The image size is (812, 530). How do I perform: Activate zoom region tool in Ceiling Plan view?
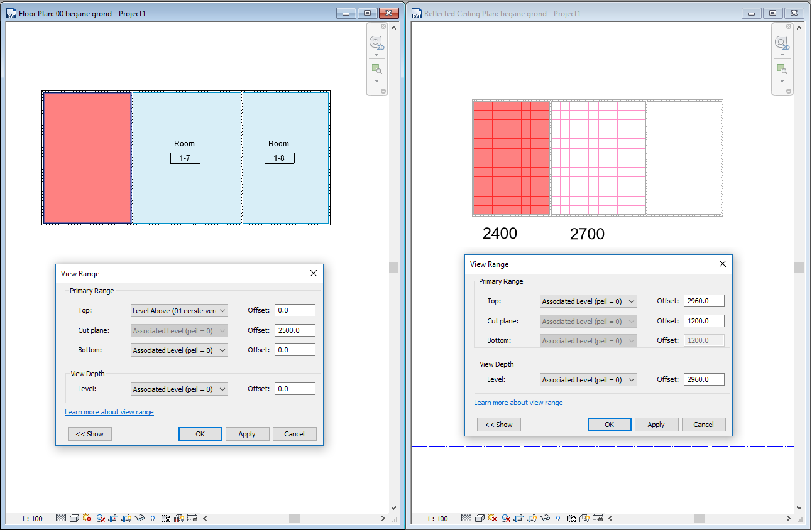pyautogui.click(x=782, y=69)
